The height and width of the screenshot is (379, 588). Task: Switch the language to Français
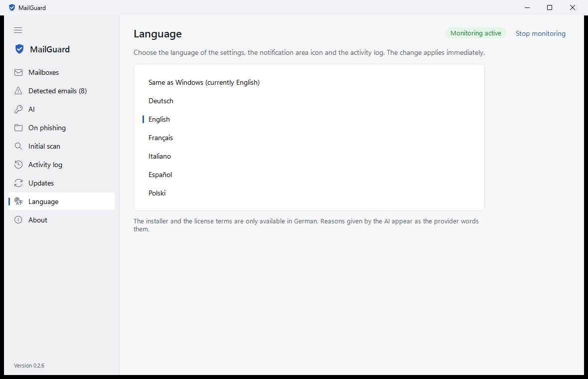pyautogui.click(x=309, y=138)
